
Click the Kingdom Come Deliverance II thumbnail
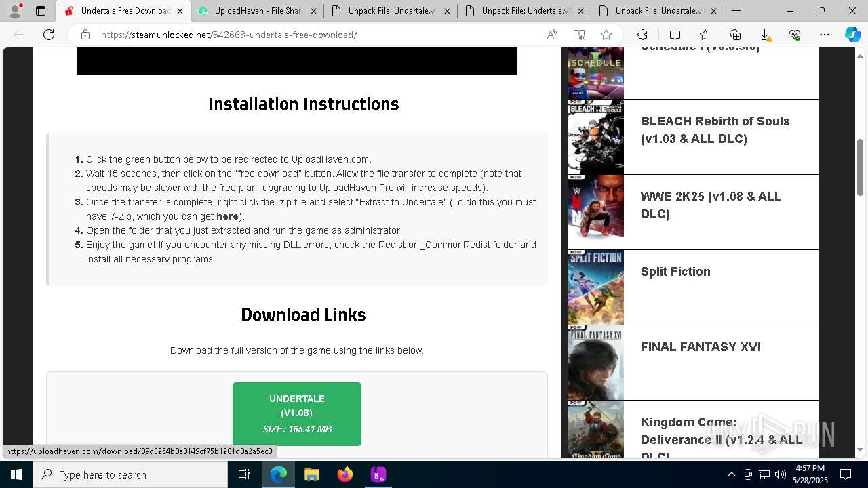tap(596, 430)
